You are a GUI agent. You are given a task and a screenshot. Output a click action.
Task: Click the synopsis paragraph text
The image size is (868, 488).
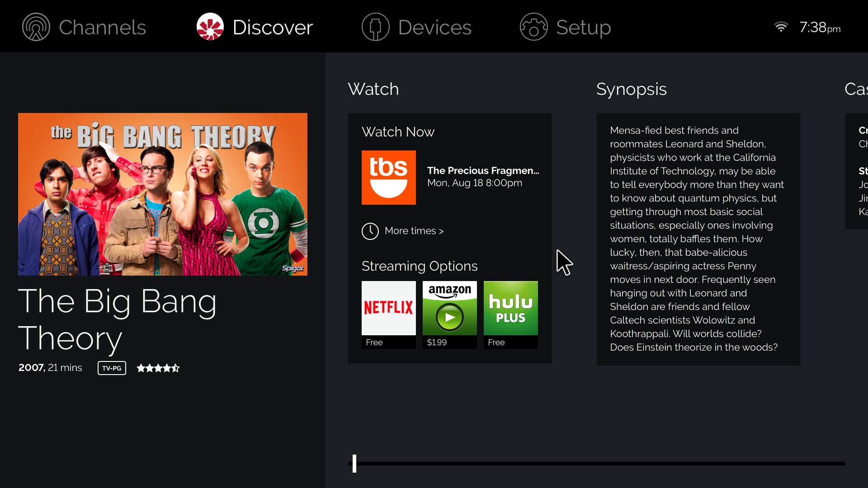[x=697, y=239]
